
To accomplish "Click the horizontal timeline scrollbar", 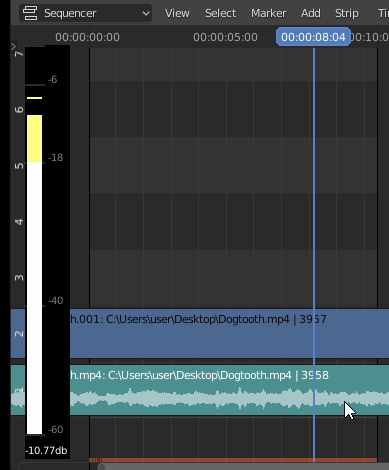I will (243, 467).
